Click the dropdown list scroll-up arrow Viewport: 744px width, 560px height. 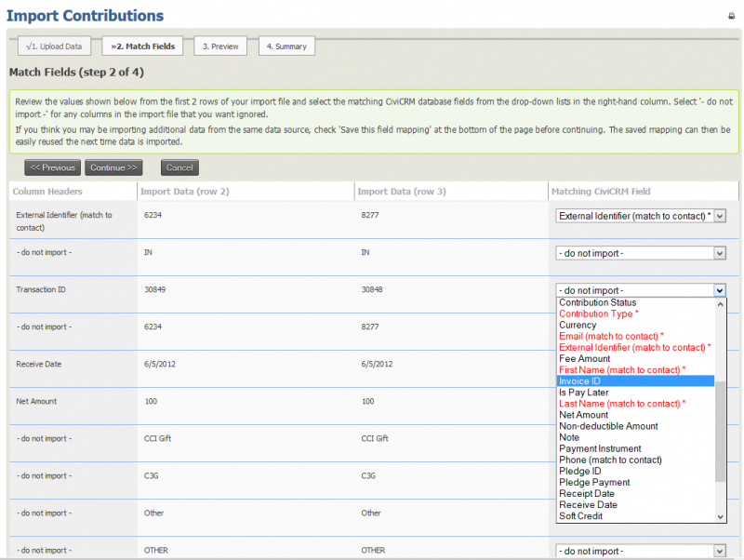(720, 304)
